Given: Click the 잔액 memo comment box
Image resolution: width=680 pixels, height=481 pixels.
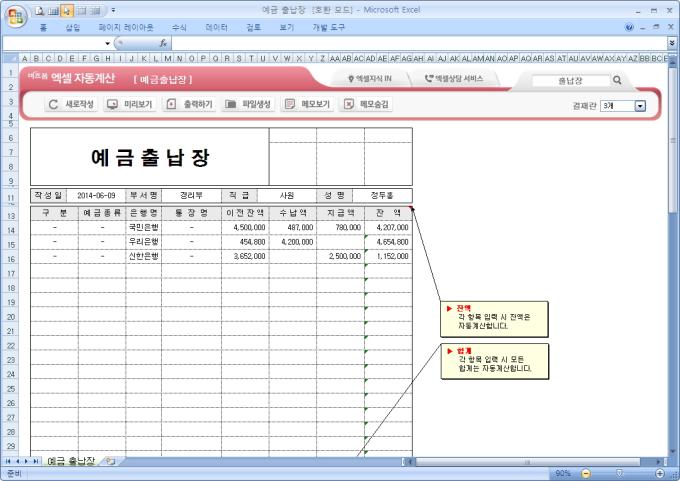Looking at the screenshot, I should [494, 319].
